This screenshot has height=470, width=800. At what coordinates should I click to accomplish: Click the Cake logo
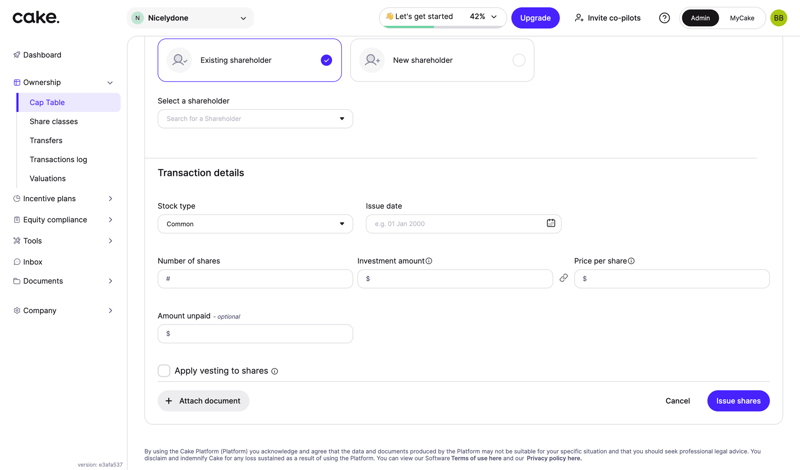(x=36, y=18)
